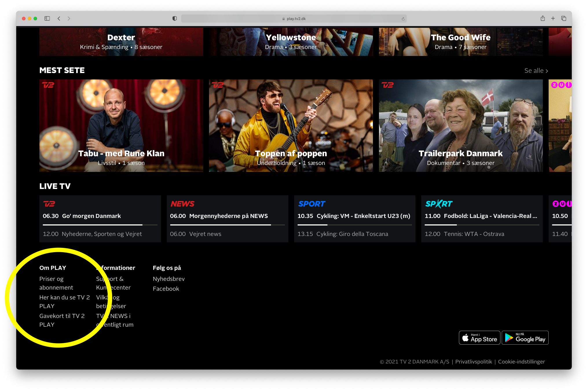Open Tabu - med Rune Klan thumbnail
The width and height of the screenshot is (588, 391).
(121, 126)
